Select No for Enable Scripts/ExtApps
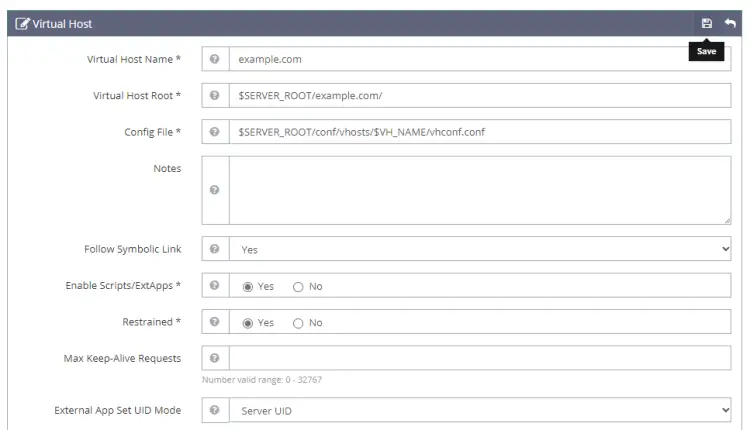 pos(298,287)
